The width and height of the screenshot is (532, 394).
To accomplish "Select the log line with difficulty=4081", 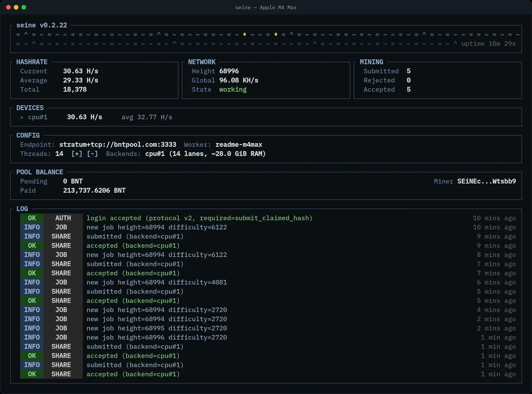I will click(268, 282).
